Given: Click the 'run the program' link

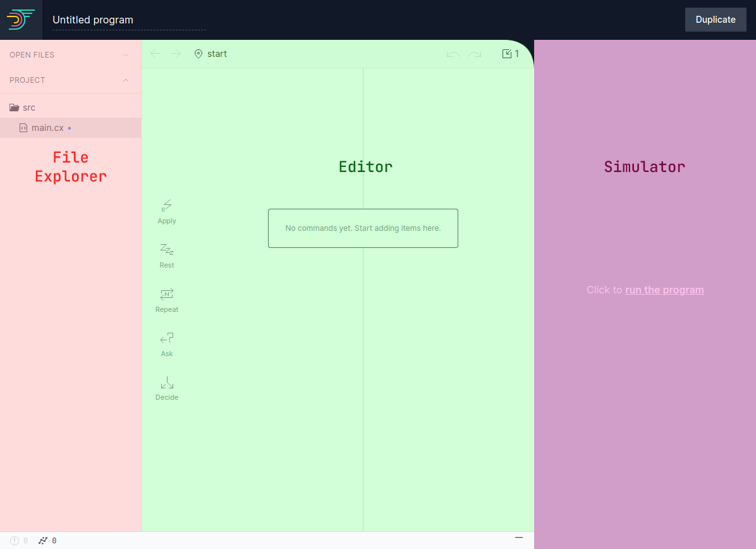Looking at the screenshot, I should pyautogui.click(x=664, y=290).
